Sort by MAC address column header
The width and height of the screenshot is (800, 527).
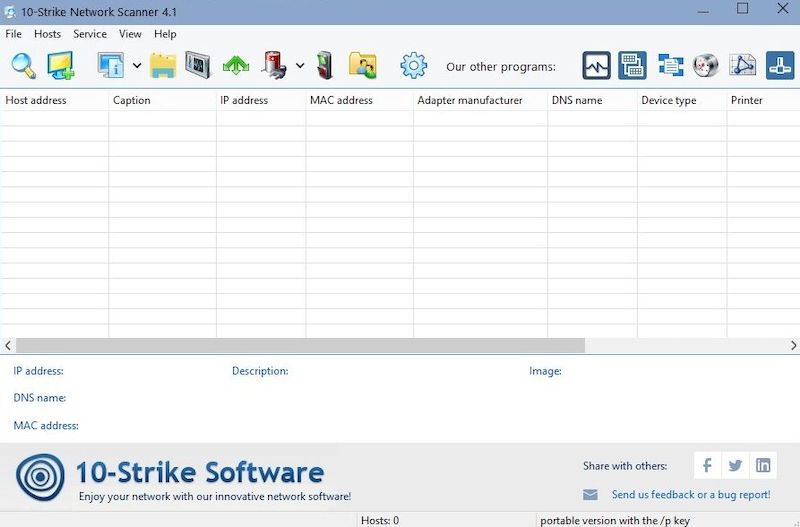pyautogui.click(x=360, y=101)
